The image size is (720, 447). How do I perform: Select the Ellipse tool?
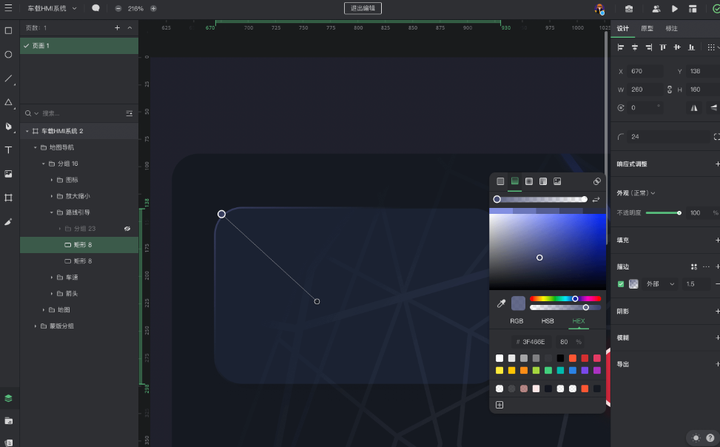8,55
